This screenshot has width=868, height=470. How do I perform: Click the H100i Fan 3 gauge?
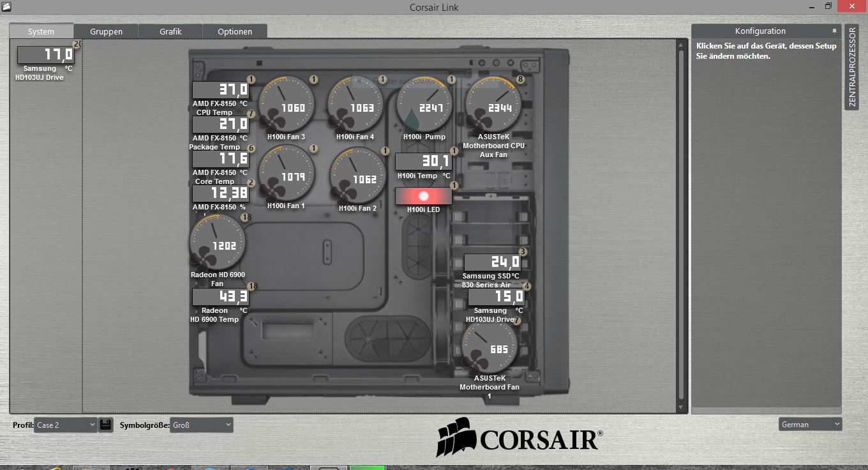(x=286, y=104)
